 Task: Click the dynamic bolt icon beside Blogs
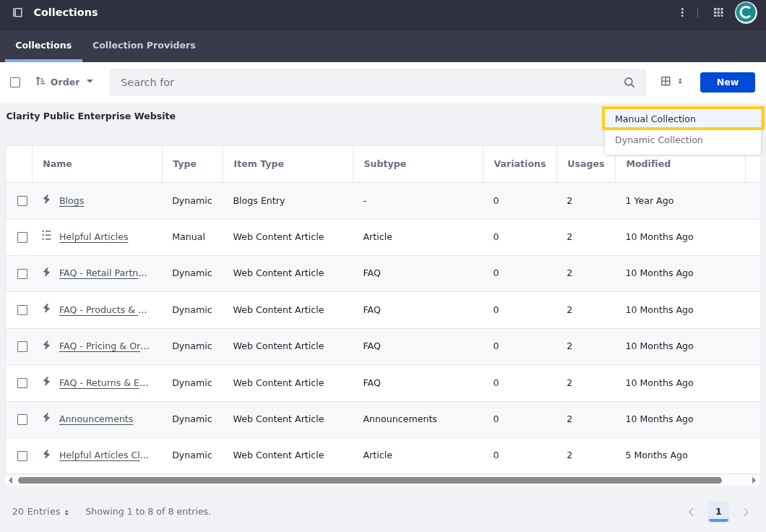coord(46,199)
